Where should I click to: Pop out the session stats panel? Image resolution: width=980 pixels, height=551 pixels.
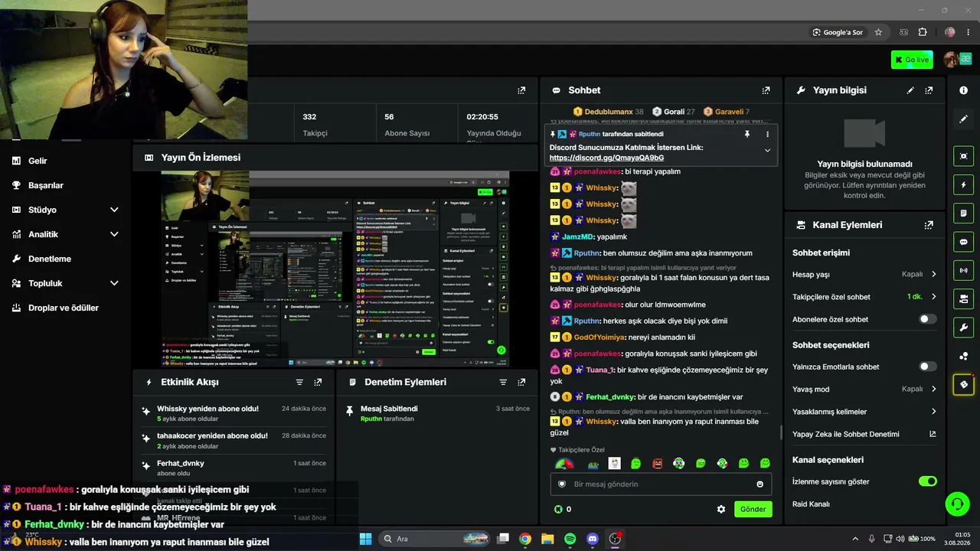(x=521, y=90)
